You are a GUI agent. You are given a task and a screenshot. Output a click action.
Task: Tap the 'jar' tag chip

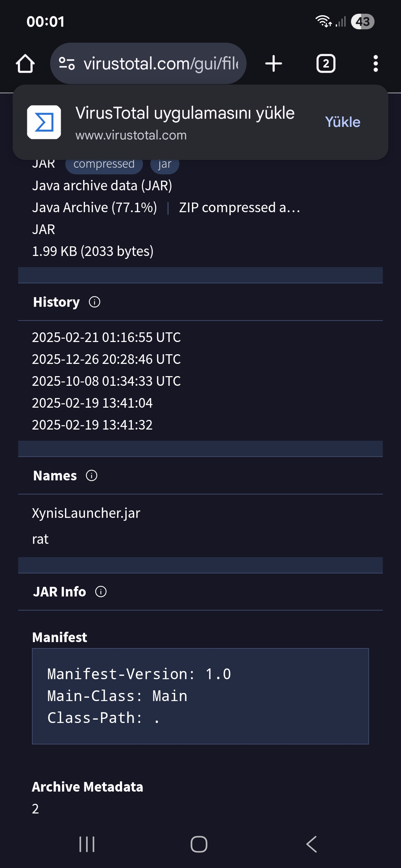[165, 164]
